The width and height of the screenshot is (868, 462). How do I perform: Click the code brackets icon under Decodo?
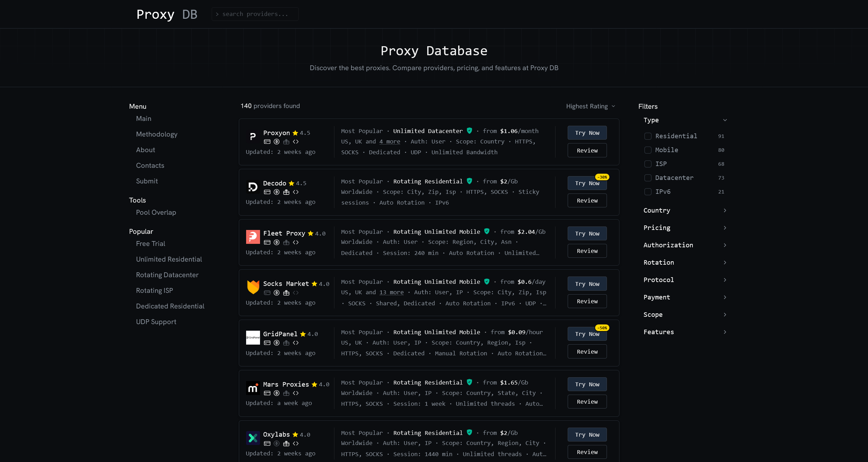(296, 192)
